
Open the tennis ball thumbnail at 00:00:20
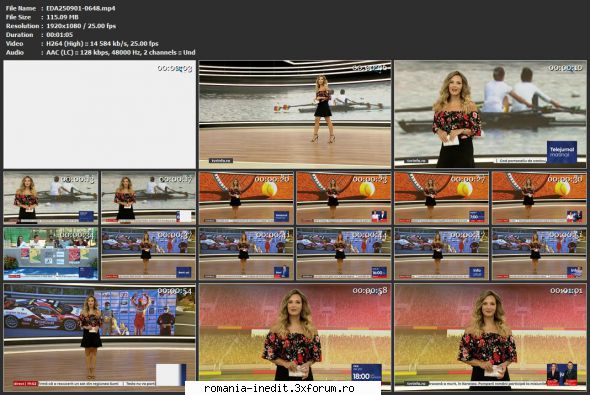click(246, 198)
